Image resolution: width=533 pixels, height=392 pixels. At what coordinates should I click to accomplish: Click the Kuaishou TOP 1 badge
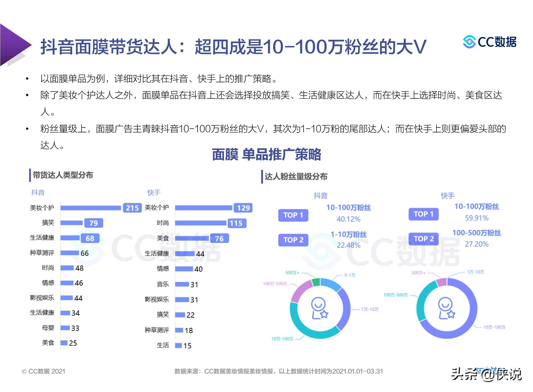click(x=423, y=214)
